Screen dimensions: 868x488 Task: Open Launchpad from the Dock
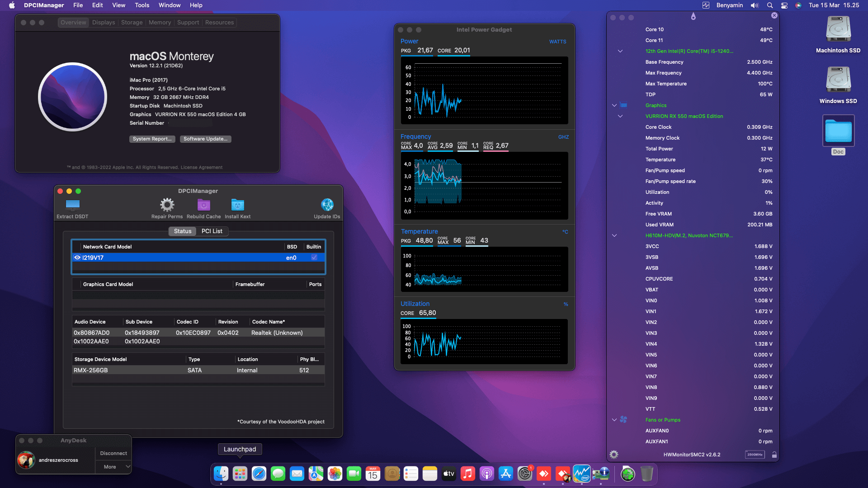click(240, 474)
